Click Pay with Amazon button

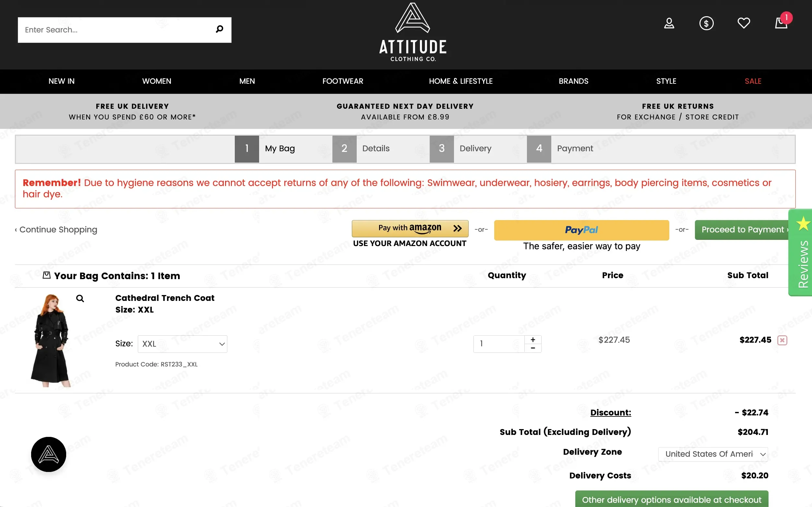410,229
